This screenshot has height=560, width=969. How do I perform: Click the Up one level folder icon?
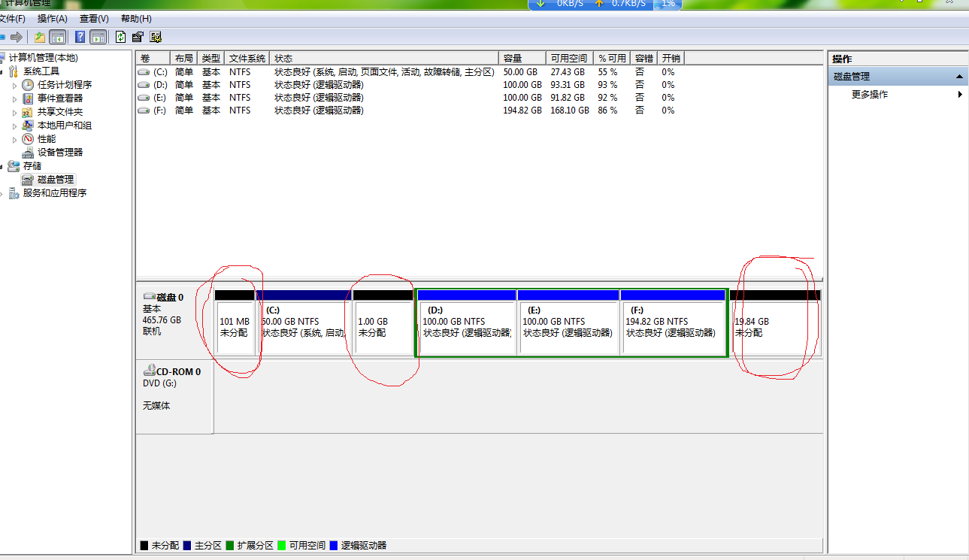point(40,37)
